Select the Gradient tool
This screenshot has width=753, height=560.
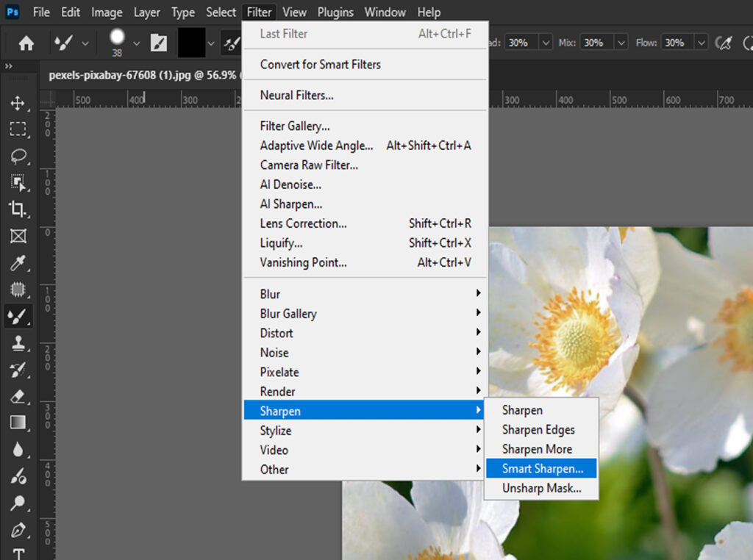tap(18, 423)
